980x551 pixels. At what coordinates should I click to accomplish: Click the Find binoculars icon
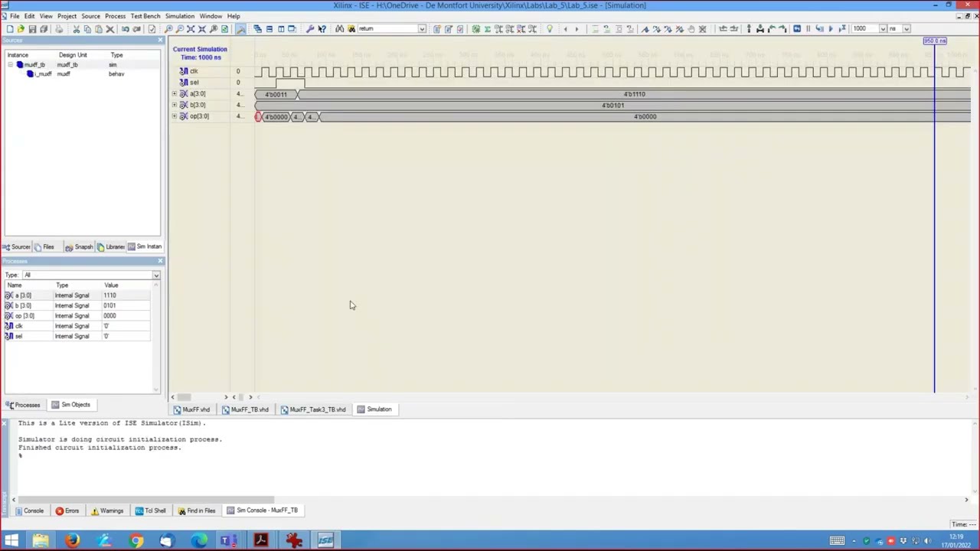339,29
